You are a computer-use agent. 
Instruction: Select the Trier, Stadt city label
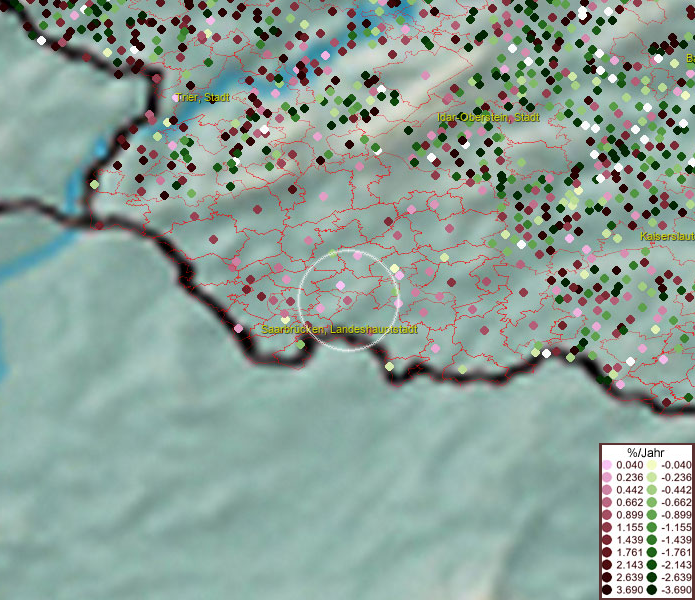coord(203,98)
